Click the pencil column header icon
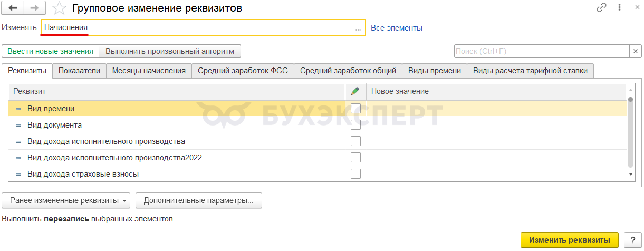 point(355,91)
